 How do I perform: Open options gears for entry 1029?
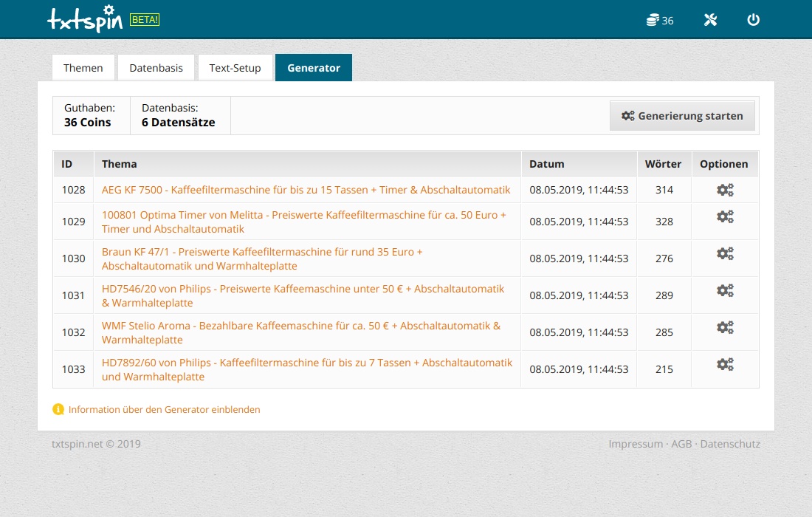[725, 216]
